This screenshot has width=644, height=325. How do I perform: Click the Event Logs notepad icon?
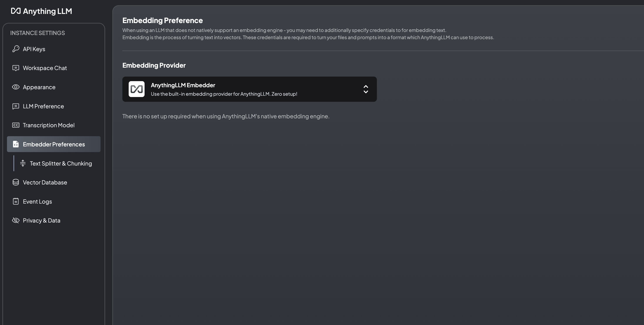[16, 201]
